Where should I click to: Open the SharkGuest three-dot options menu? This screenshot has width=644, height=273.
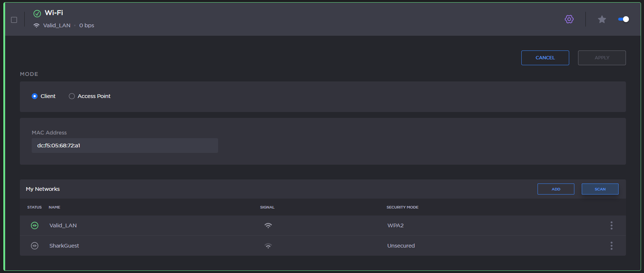(611, 246)
